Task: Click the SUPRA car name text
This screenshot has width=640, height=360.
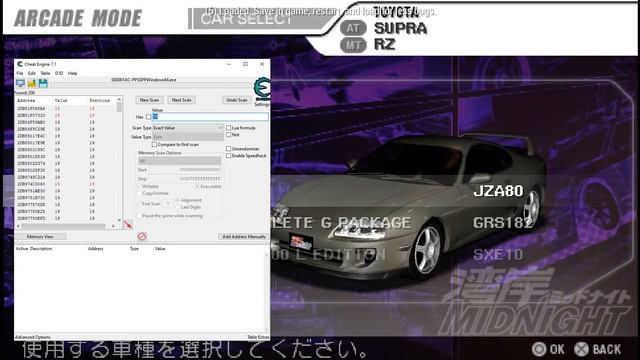Action: pyautogui.click(x=400, y=28)
